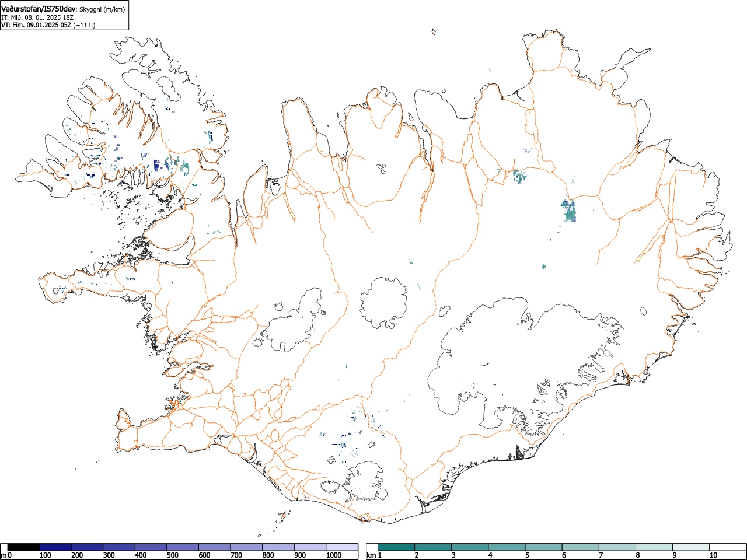Viewport: 747px width, 560px height.
Task: Click the "1000" metre scale label
Action: click(x=333, y=555)
